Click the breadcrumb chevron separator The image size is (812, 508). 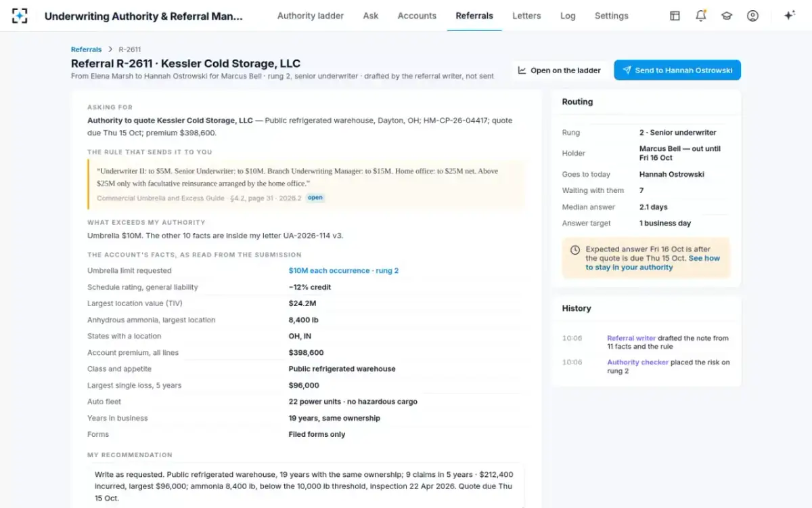click(110, 49)
